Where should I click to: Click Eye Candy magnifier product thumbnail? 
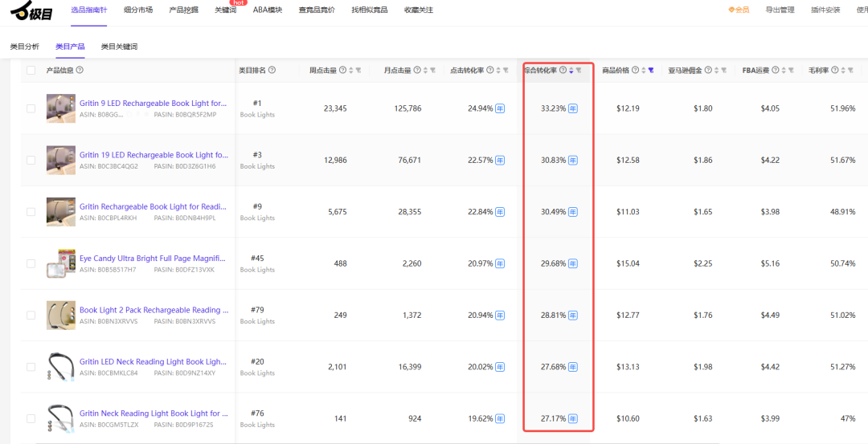click(x=61, y=263)
